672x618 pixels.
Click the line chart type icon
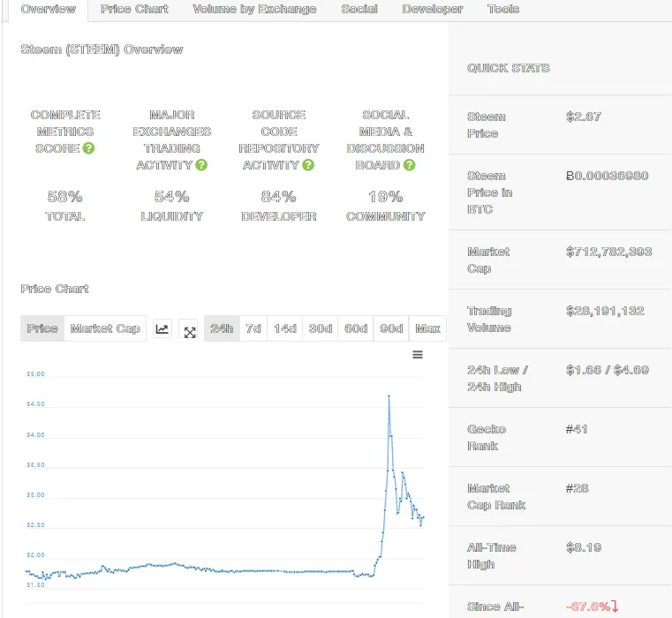[162, 328]
